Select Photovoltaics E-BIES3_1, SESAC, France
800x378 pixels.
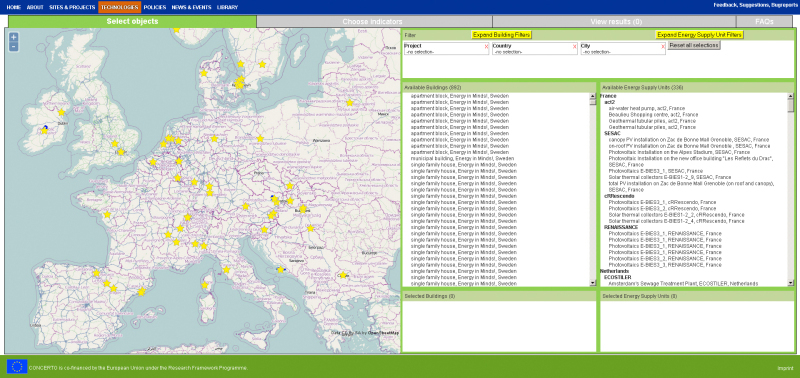656,171
